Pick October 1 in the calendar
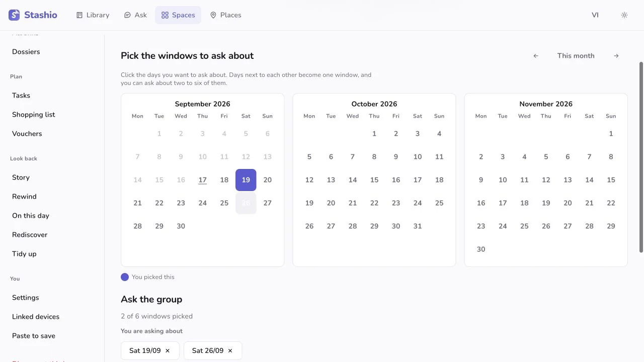Screen dimensions: 644x362 tap(374, 134)
